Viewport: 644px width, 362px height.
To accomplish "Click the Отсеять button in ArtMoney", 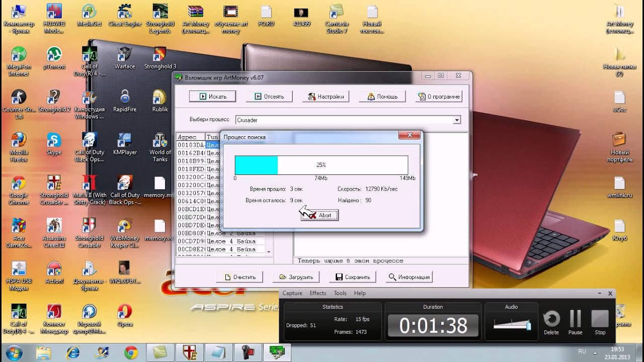I will 270,96.
